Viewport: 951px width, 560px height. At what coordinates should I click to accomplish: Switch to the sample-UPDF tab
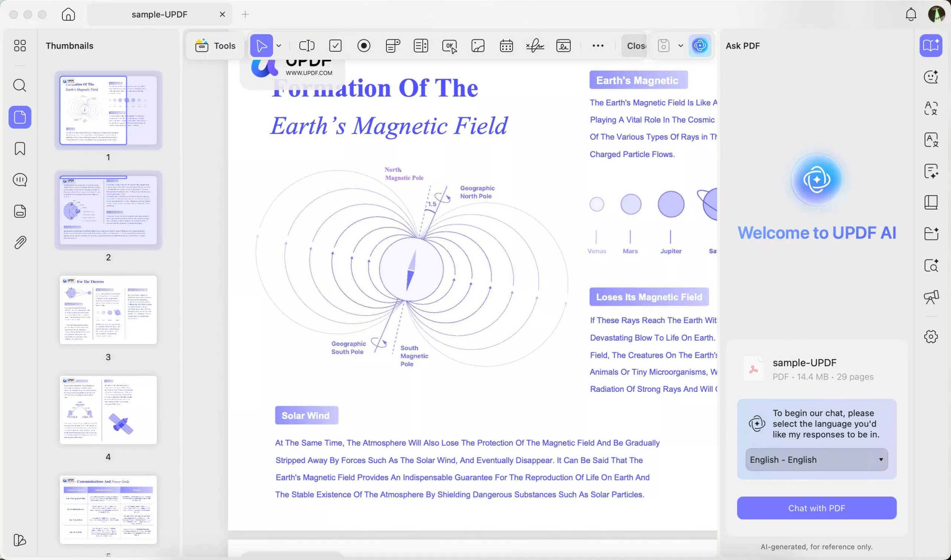click(x=159, y=14)
